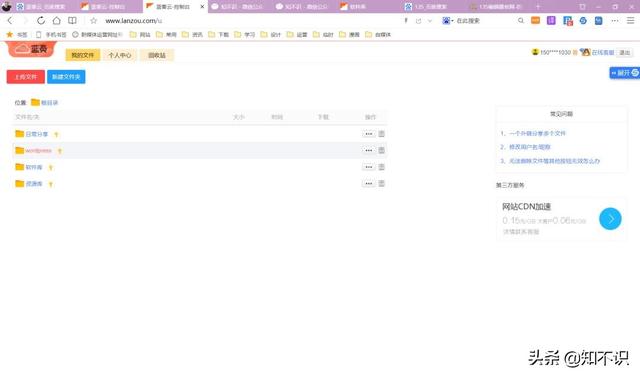The image size is (640, 377).
Task: Open the wordpress folder
Action: coord(38,151)
